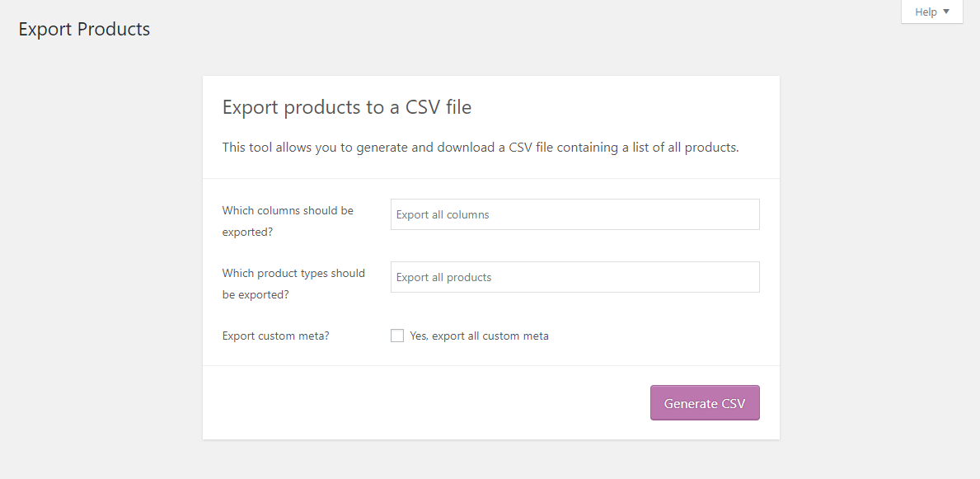The height and width of the screenshot is (479, 980).
Task: Open the 'Export all columns' selector
Action: click(575, 214)
